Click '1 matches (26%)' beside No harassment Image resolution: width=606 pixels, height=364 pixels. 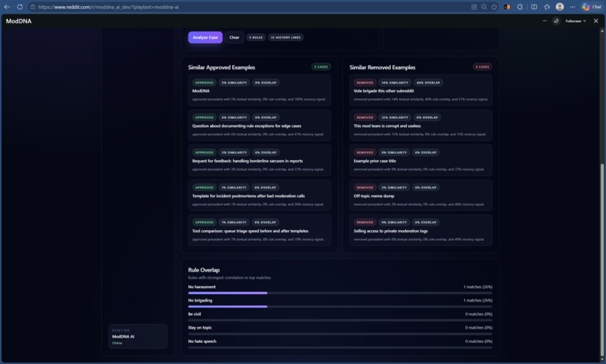[x=477, y=287]
